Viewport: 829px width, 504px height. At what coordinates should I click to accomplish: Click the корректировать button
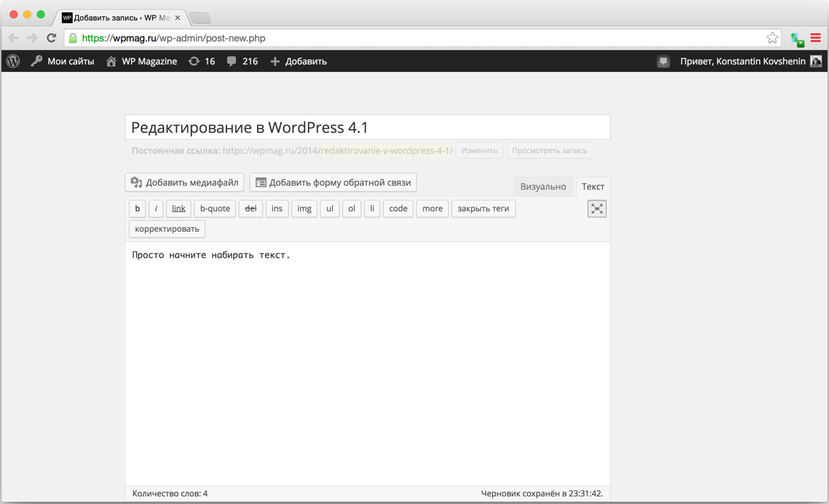click(x=167, y=229)
